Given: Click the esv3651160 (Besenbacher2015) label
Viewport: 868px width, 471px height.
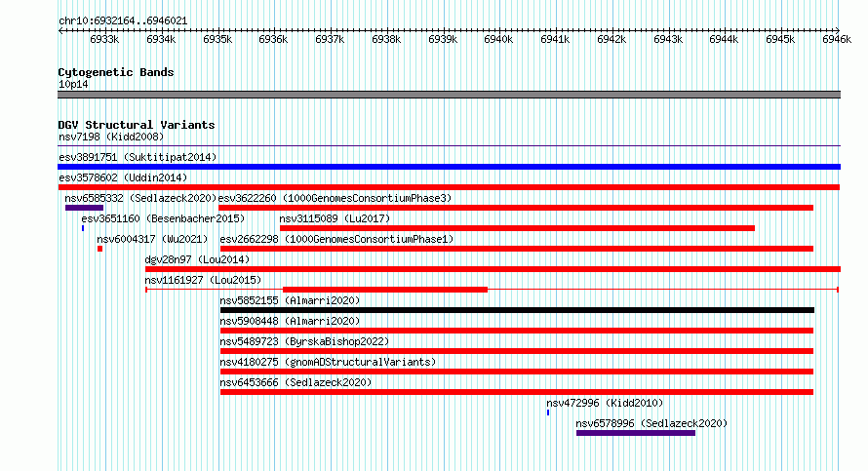Looking at the screenshot, I should point(163,218).
